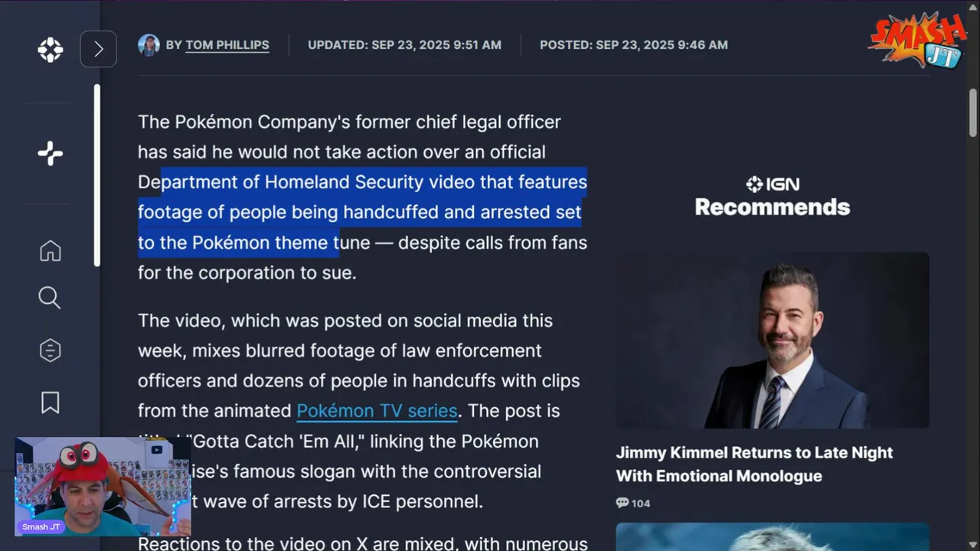Click the Smash JT logo overlay
The height and width of the screenshot is (551, 980).
coord(917,40)
